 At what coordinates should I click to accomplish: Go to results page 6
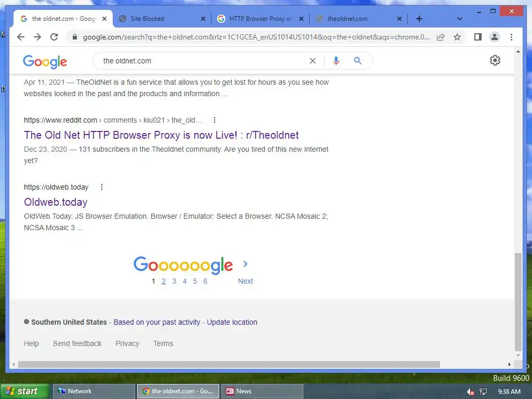[x=205, y=281]
